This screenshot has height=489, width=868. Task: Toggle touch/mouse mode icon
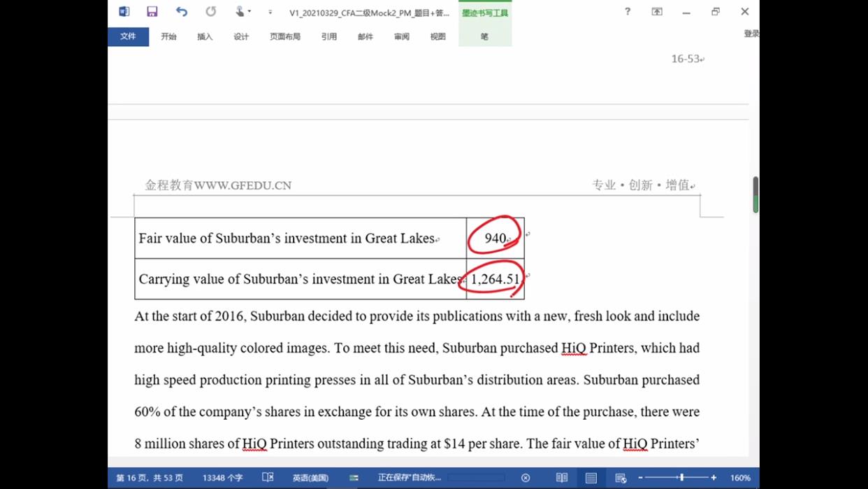pyautogui.click(x=240, y=12)
